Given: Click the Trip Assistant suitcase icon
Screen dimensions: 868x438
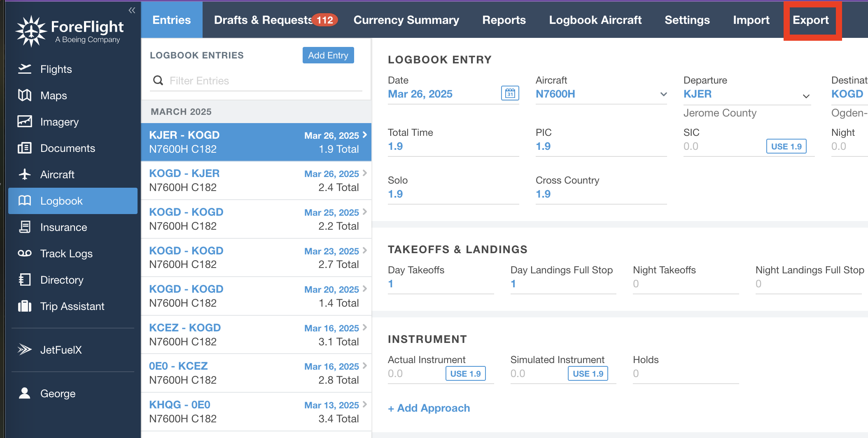Looking at the screenshot, I should (x=25, y=306).
